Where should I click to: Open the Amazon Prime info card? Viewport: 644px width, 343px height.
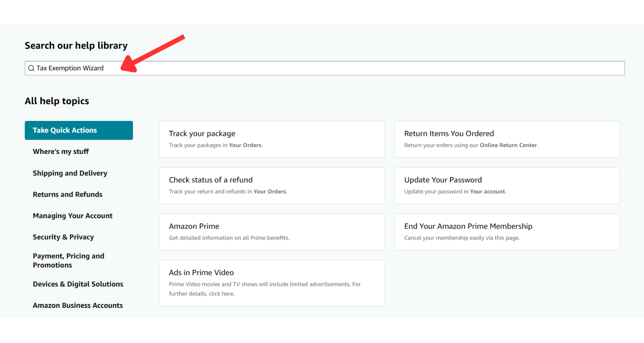point(271,232)
